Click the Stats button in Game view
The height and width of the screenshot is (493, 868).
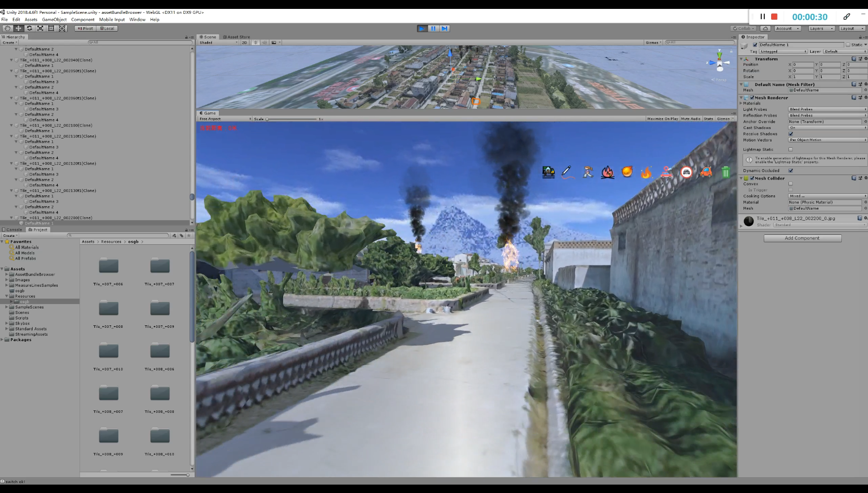pyautogui.click(x=708, y=119)
